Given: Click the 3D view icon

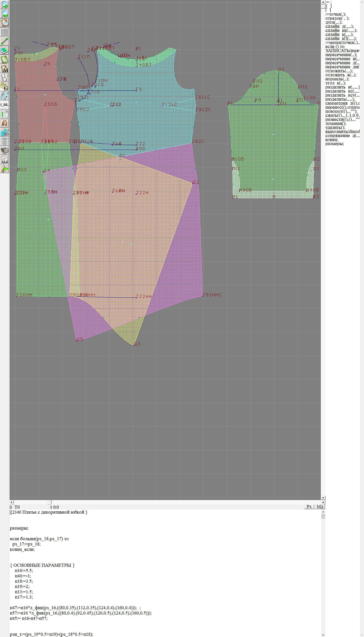Looking at the screenshot, I should click(5, 132).
